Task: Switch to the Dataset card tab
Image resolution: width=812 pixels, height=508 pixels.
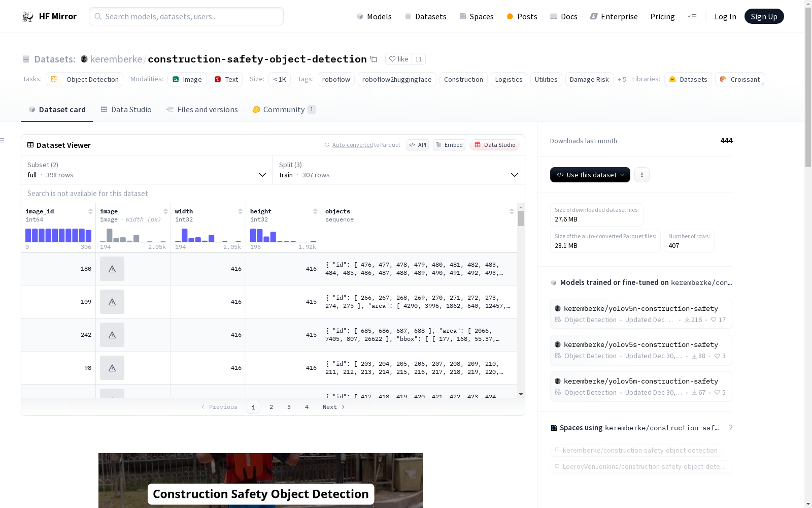Action: [57, 110]
